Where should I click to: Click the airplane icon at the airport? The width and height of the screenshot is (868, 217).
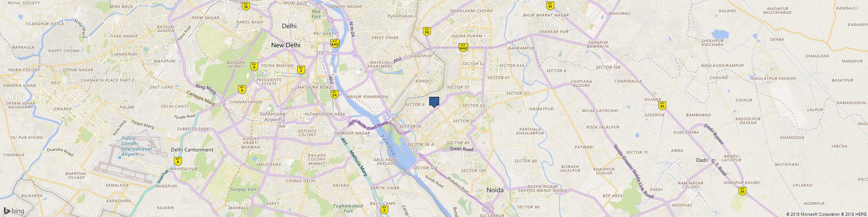coord(119,157)
